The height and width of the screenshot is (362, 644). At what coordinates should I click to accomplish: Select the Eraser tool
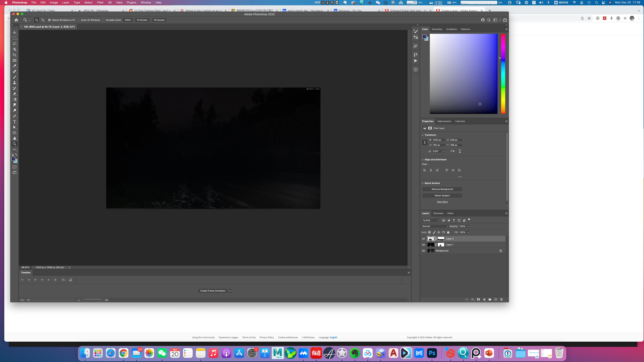pyautogui.click(x=14, y=94)
